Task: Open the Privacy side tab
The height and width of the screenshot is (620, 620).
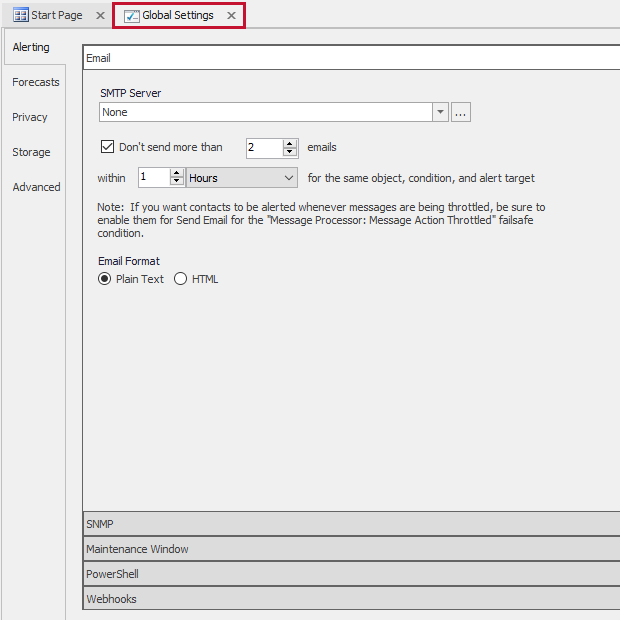Action: click(x=30, y=117)
